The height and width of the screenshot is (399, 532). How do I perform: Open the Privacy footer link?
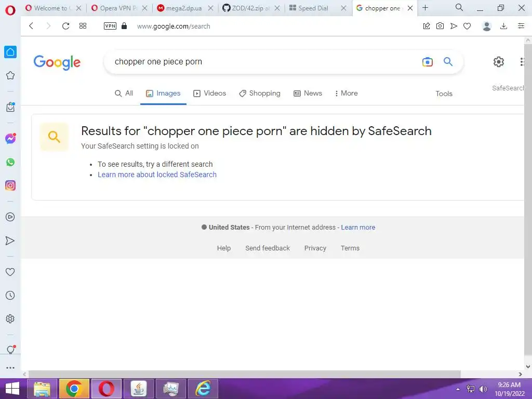pos(315,248)
